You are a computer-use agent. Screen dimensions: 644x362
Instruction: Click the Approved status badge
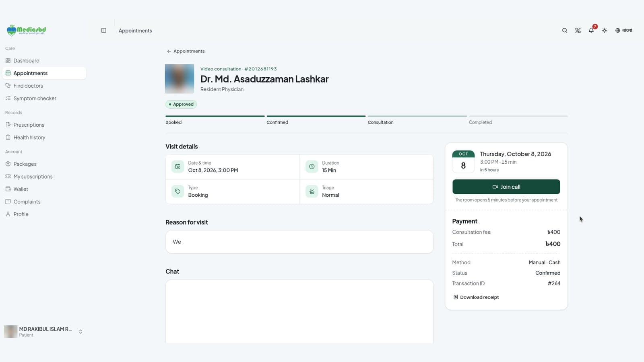point(181,104)
